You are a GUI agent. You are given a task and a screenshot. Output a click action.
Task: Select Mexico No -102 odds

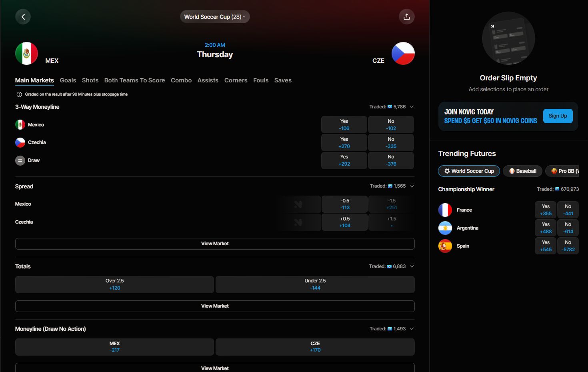(391, 125)
